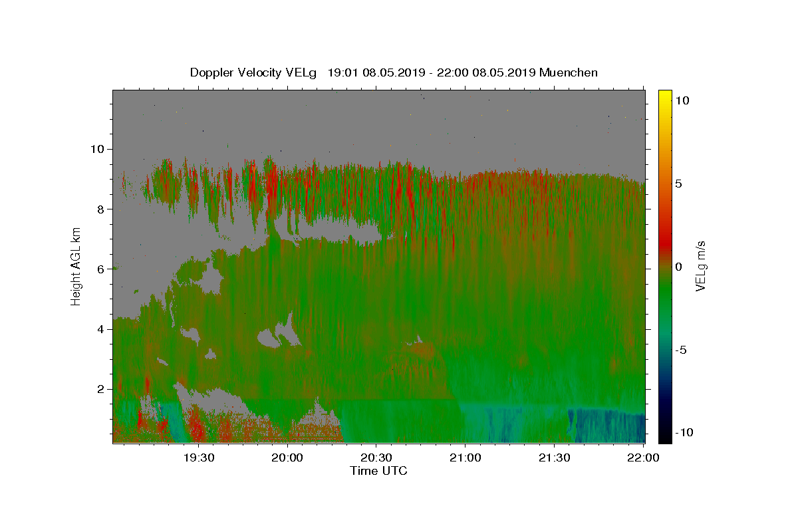Click the colorbar label '-10'

tap(683, 433)
